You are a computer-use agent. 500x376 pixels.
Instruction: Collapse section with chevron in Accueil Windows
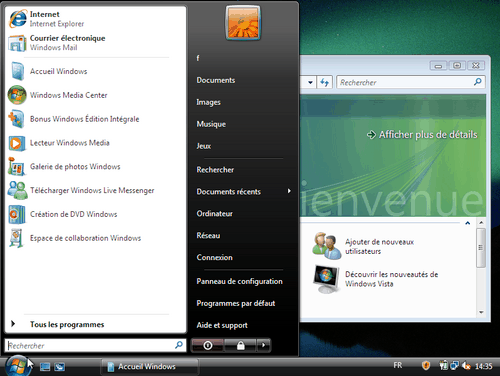(467, 223)
